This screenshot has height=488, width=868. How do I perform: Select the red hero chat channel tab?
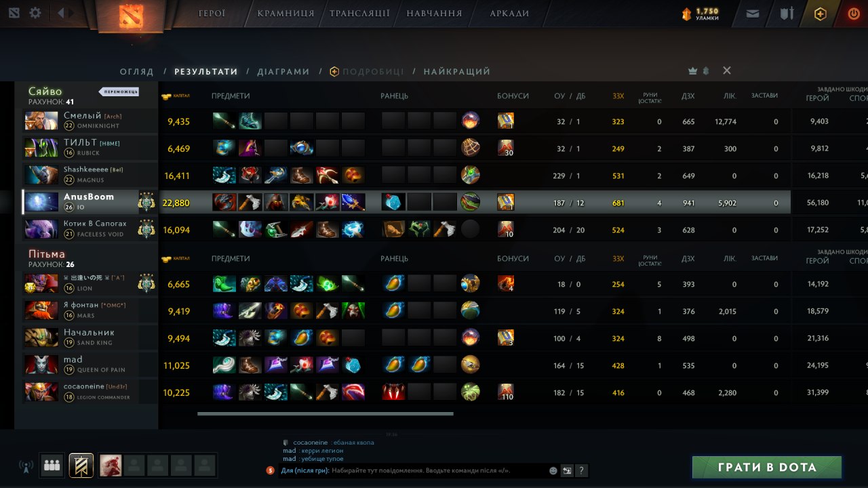[111, 466]
